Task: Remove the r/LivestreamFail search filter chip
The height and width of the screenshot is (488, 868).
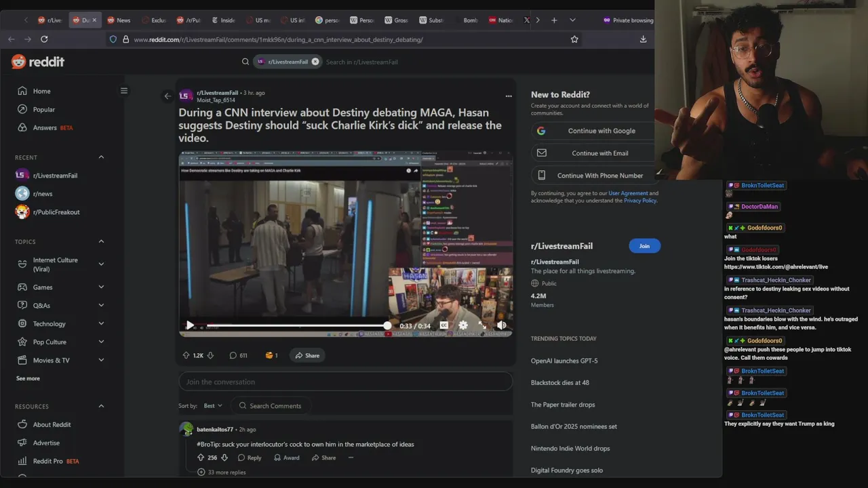Action: point(315,62)
